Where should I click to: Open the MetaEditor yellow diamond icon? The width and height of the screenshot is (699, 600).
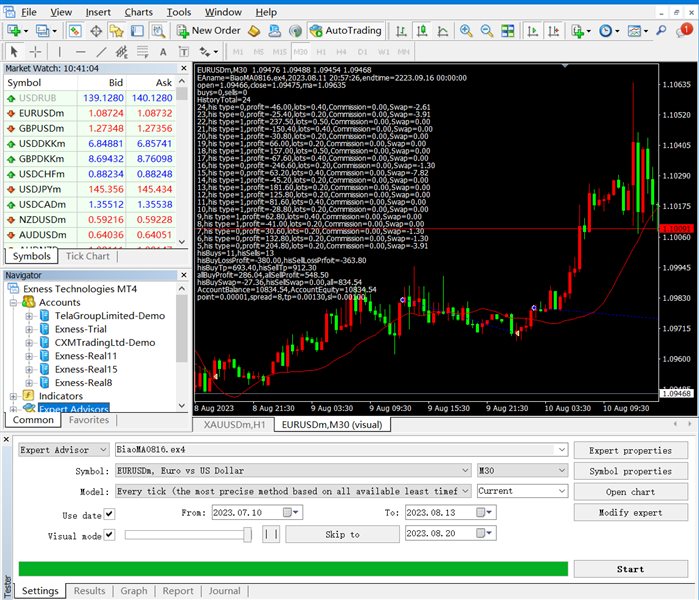(254, 31)
